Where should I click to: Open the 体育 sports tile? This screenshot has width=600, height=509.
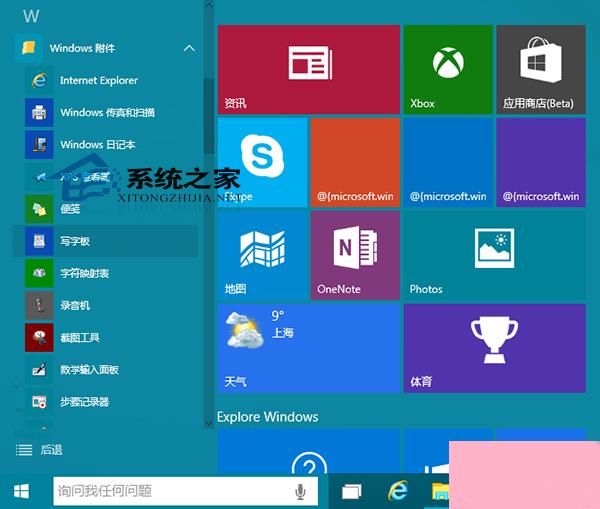pyautogui.click(x=494, y=348)
